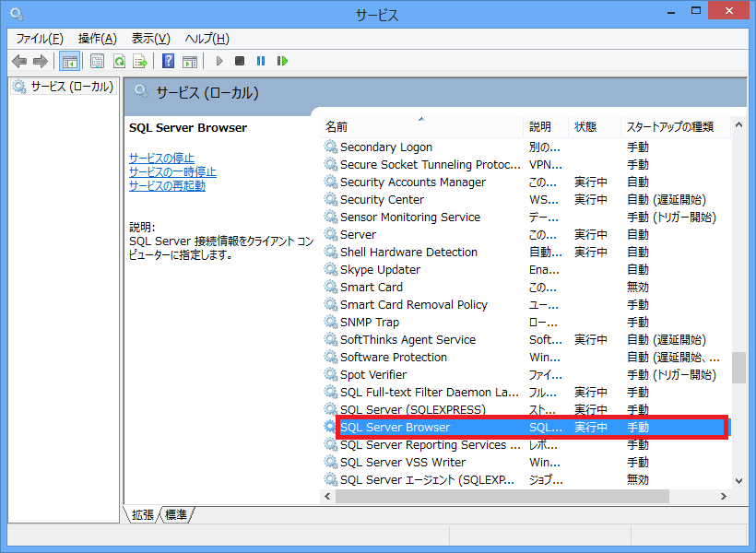The height and width of the screenshot is (553, 756).
Task: Select the Shell Hardware Detection service
Action: click(x=526, y=253)
